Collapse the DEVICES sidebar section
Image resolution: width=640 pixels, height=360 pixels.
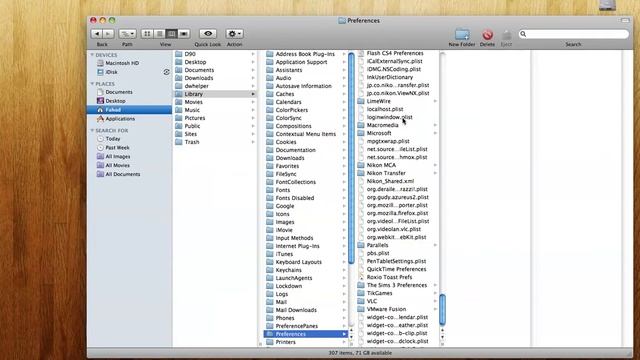(x=92, y=55)
